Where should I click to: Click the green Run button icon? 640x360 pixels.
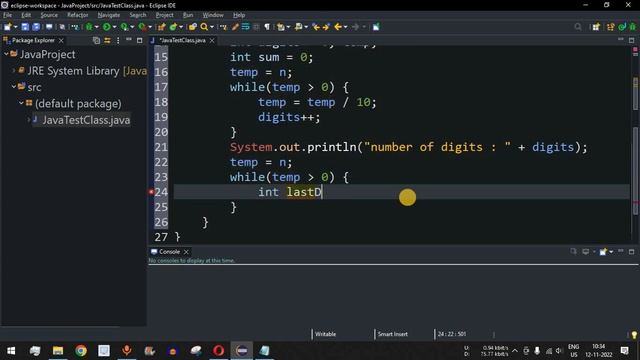click(x=107, y=27)
